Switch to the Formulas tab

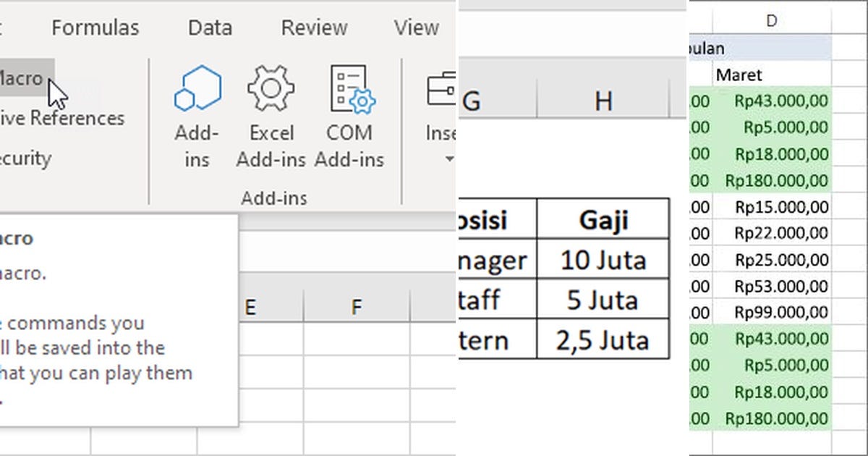[95, 27]
